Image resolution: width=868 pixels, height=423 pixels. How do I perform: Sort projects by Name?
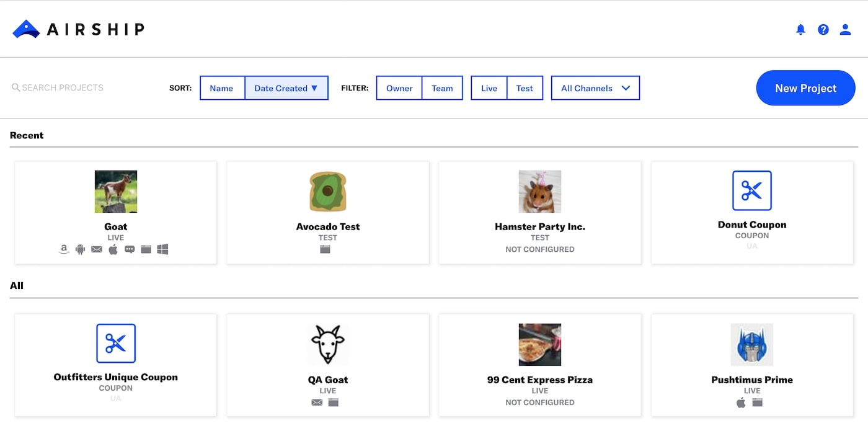[222, 87]
